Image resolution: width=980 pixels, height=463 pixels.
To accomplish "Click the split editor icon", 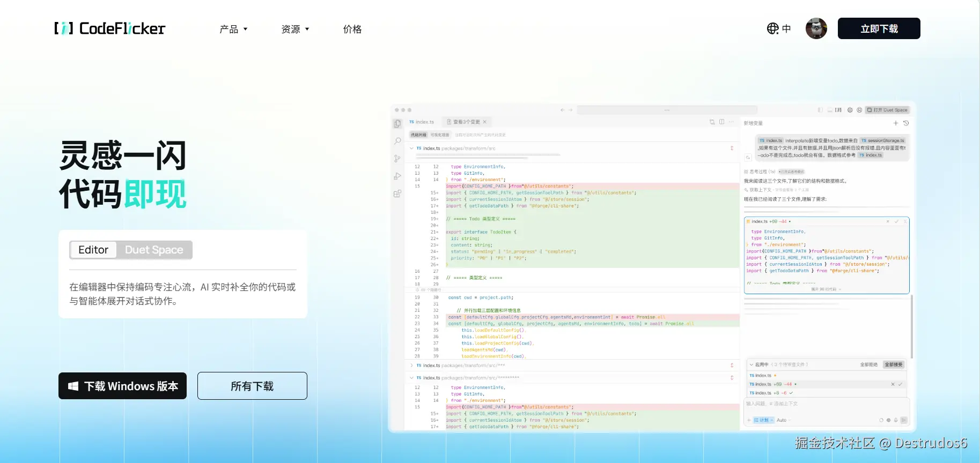I will [722, 122].
